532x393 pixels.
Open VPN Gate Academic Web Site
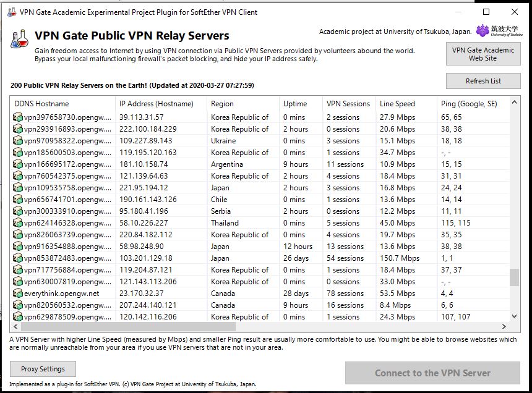[x=483, y=54]
